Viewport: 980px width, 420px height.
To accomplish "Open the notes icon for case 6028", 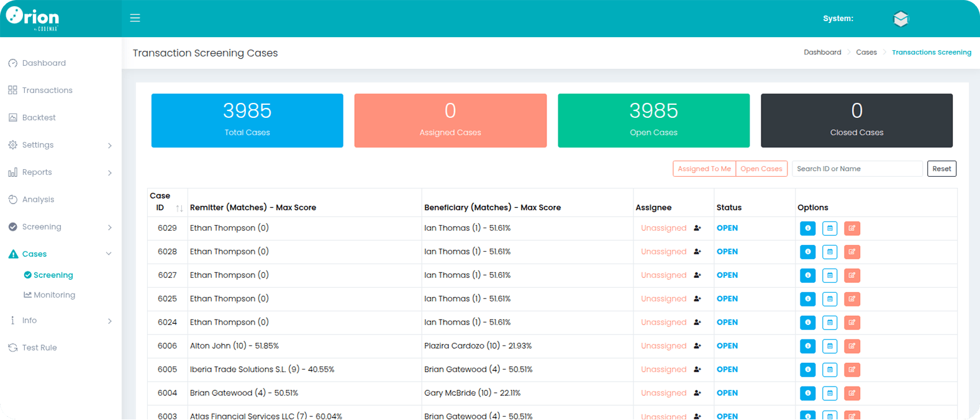I will point(830,252).
